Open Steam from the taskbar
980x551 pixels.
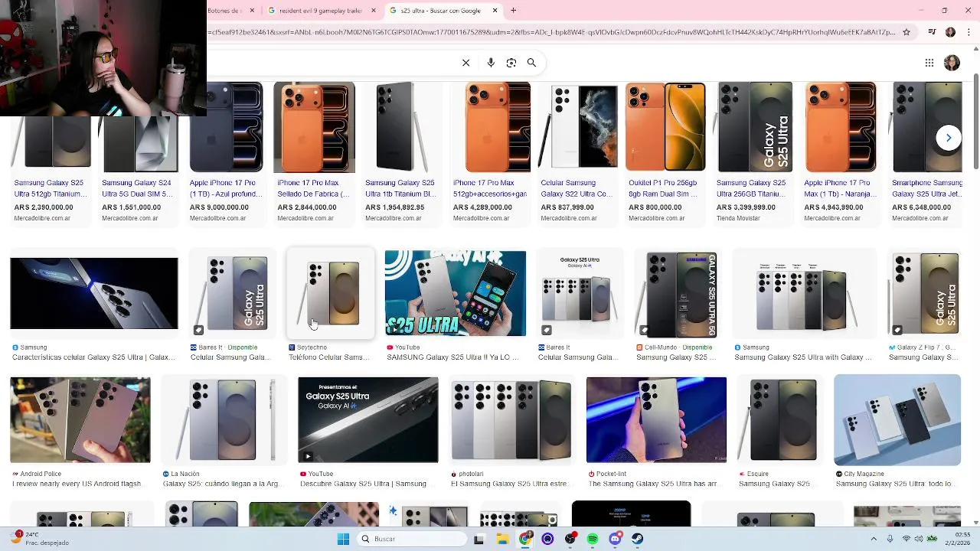point(637,539)
